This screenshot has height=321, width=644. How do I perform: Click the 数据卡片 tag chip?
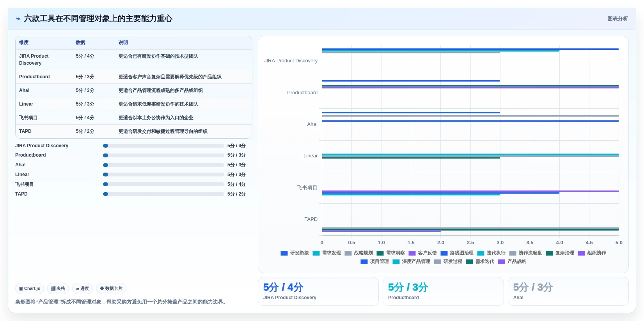pyautogui.click(x=111, y=289)
